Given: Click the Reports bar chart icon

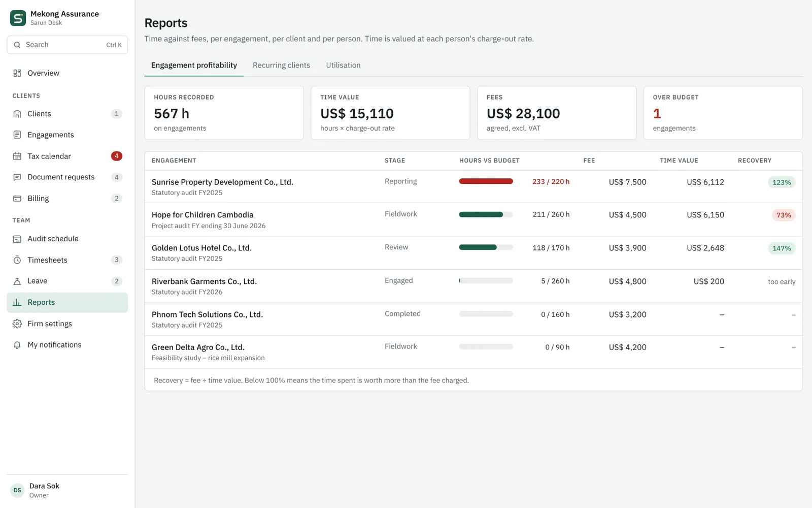Looking at the screenshot, I should point(17,302).
